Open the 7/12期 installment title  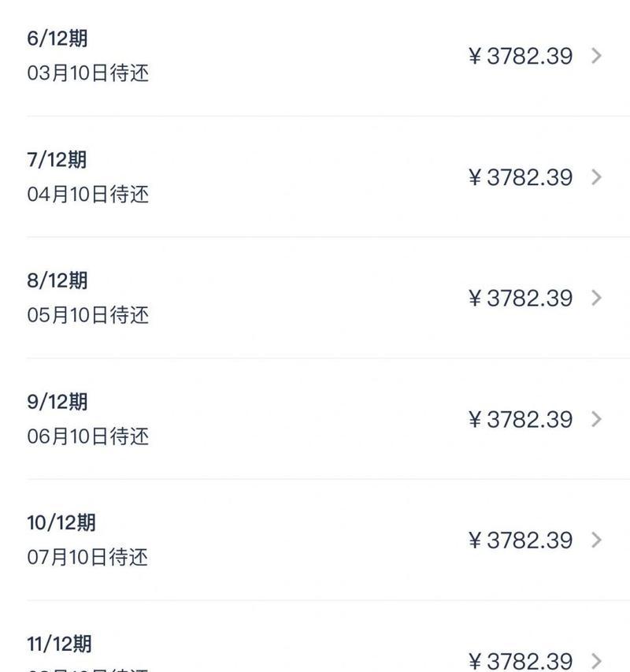57,159
